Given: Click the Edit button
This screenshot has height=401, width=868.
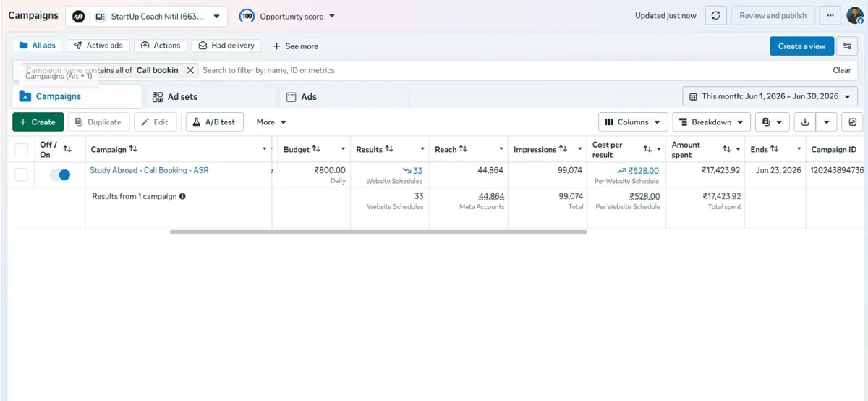Looking at the screenshot, I should [x=155, y=122].
